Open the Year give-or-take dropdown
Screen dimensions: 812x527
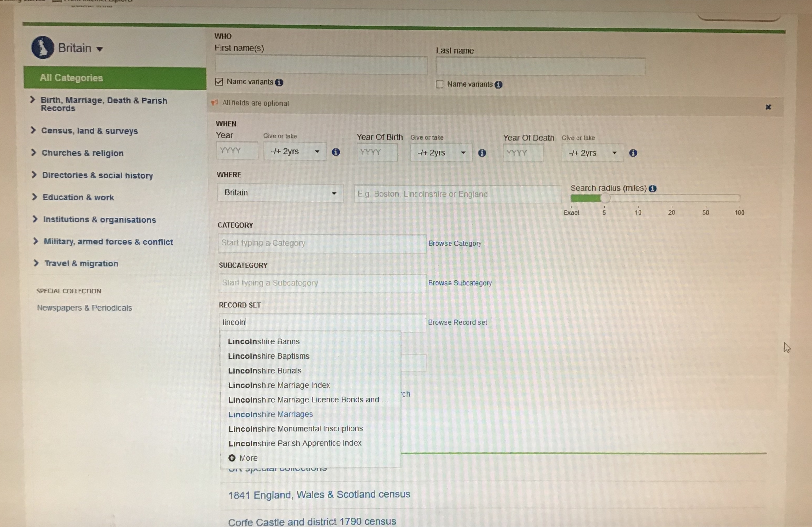tap(295, 151)
